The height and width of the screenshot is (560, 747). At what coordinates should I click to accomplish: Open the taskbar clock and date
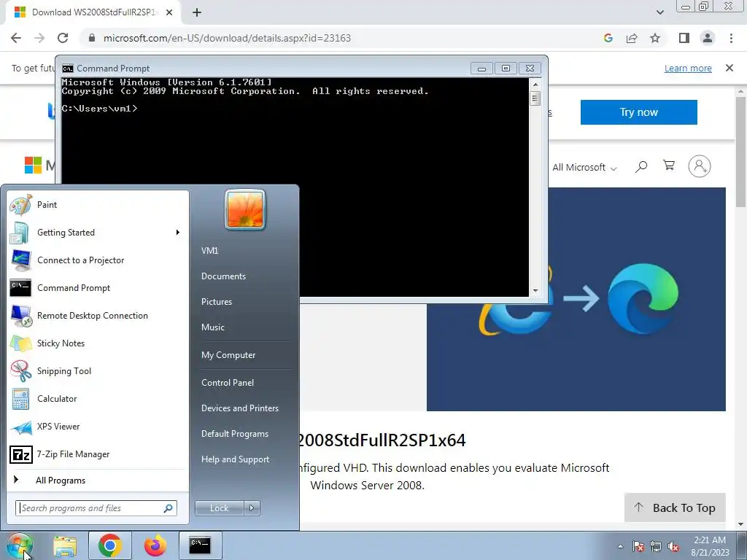click(710, 546)
